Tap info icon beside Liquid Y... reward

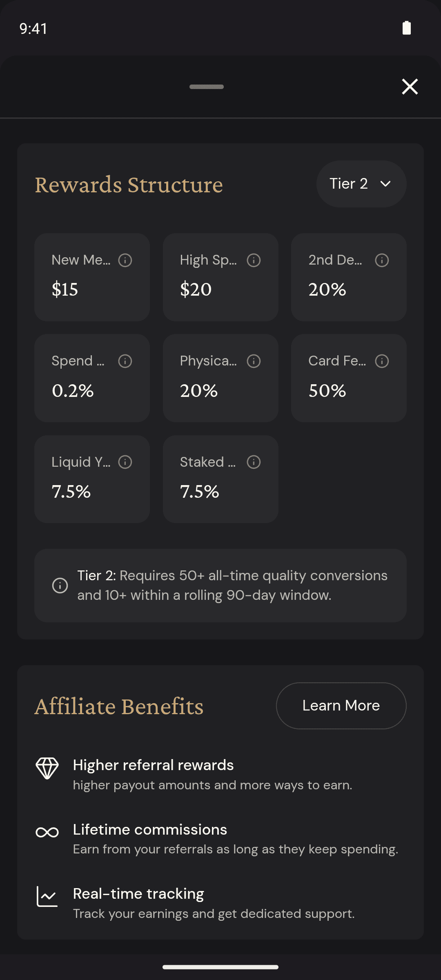(x=125, y=462)
